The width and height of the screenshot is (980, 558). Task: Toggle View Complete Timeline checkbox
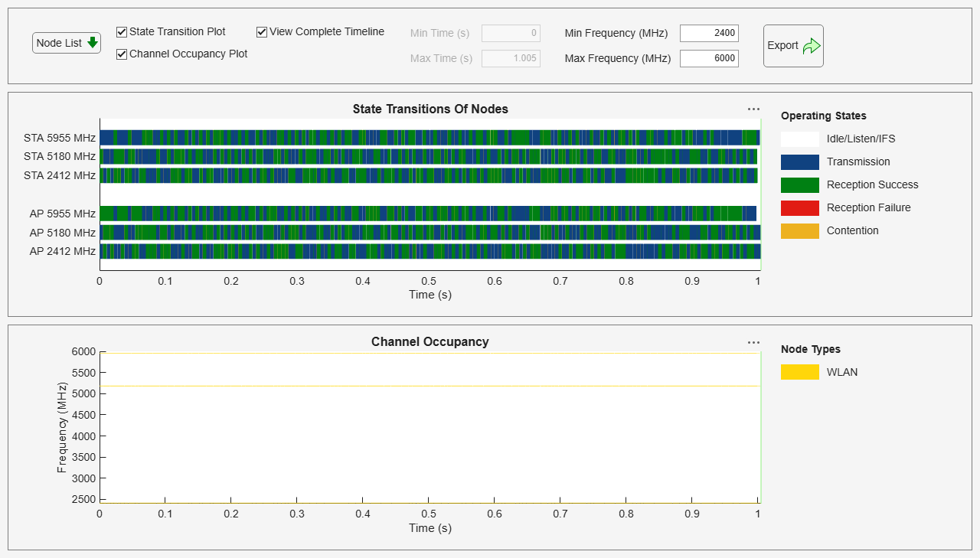coord(262,32)
